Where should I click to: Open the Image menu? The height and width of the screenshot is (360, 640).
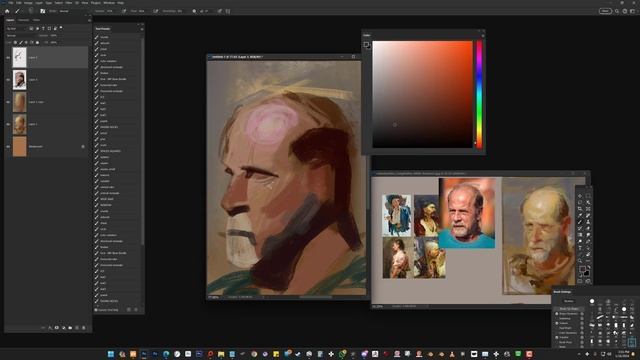click(x=28, y=3)
